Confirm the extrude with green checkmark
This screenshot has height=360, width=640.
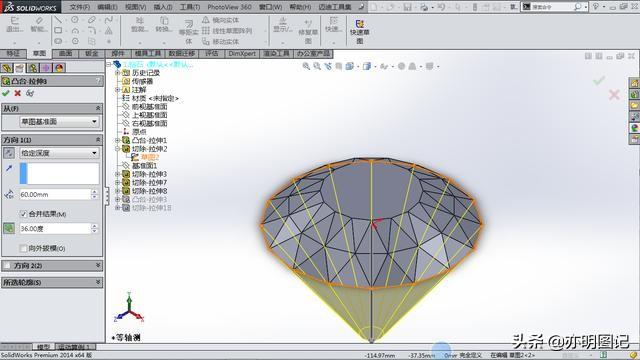point(6,93)
